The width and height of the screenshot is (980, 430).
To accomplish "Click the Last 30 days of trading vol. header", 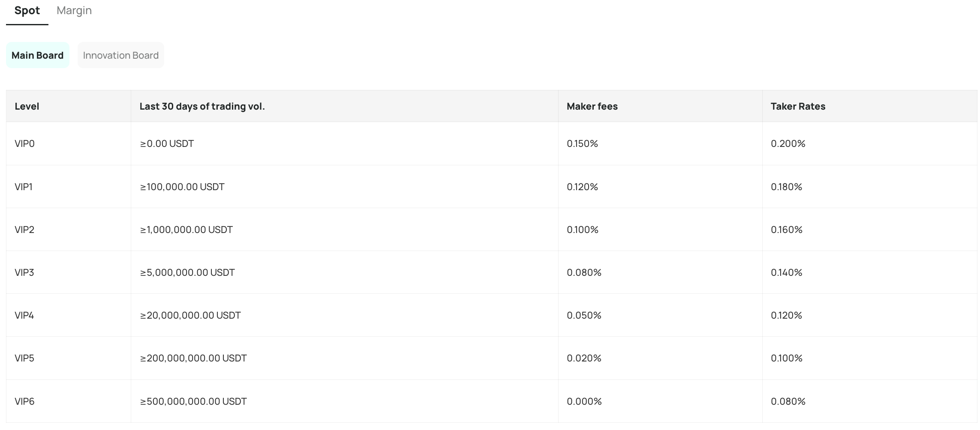I will [202, 106].
